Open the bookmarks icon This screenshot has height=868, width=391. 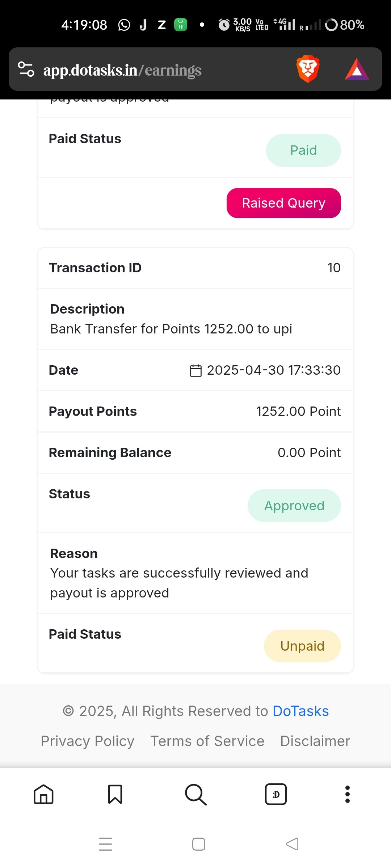(x=115, y=794)
